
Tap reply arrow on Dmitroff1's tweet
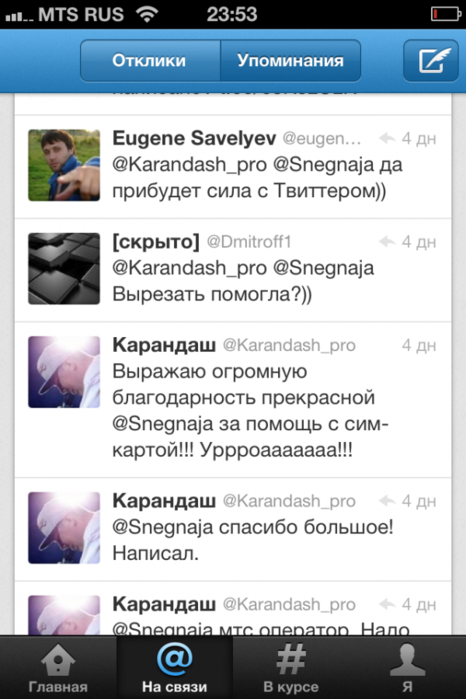[x=387, y=242]
